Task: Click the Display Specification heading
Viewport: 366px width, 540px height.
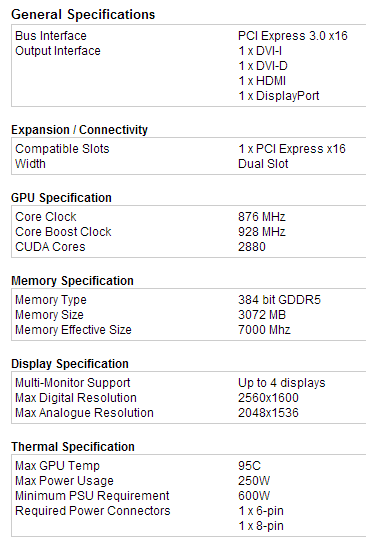Action: pos(70,364)
